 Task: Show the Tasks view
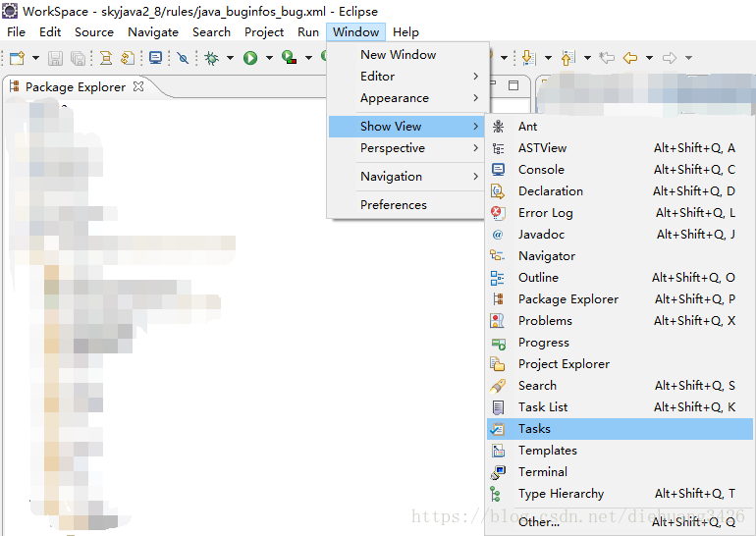coord(620,429)
